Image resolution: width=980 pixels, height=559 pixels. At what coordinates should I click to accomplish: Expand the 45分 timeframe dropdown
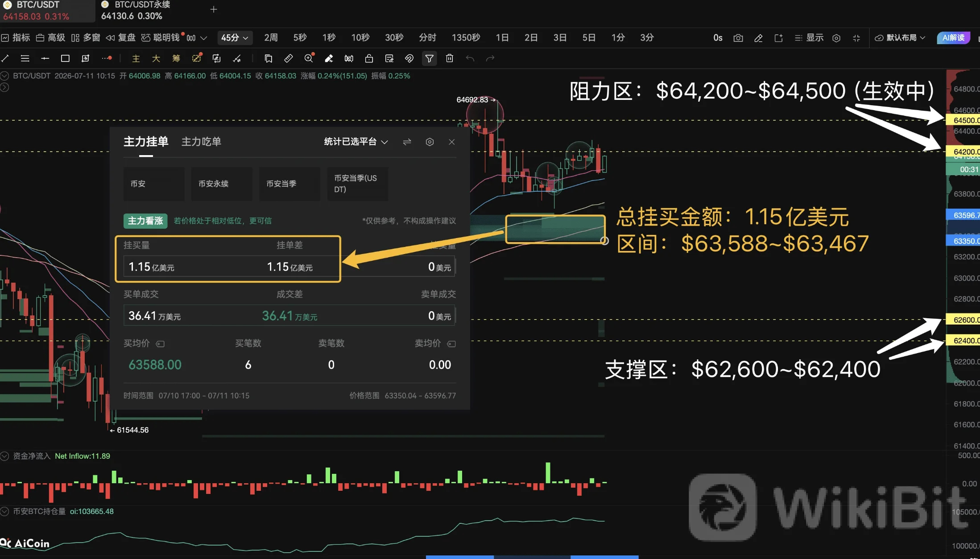coord(235,38)
